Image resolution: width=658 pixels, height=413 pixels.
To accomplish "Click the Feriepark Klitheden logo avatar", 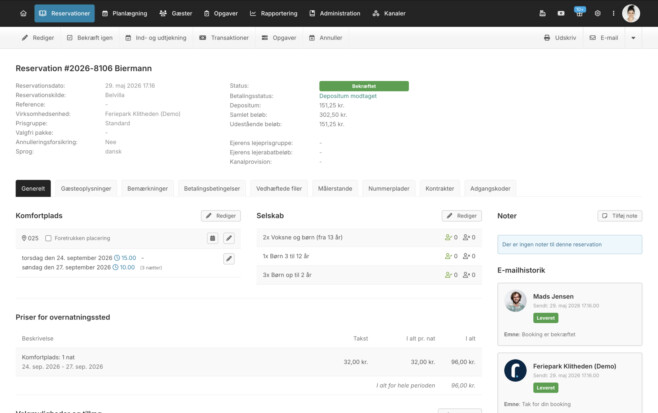I will (x=515, y=371).
